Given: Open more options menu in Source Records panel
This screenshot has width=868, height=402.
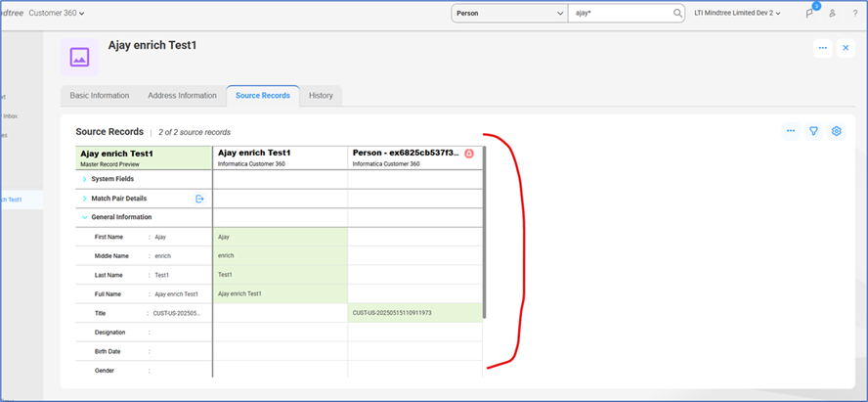Looking at the screenshot, I should [791, 131].
